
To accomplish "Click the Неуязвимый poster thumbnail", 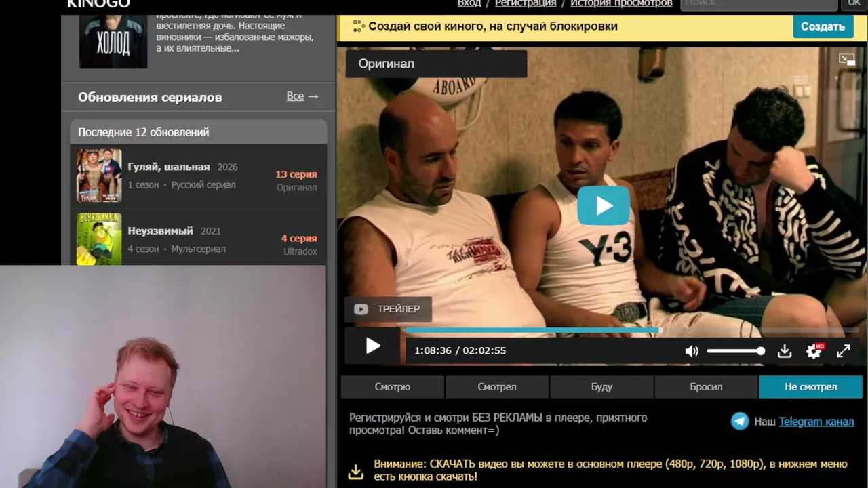I will click(x=99, y=239).
